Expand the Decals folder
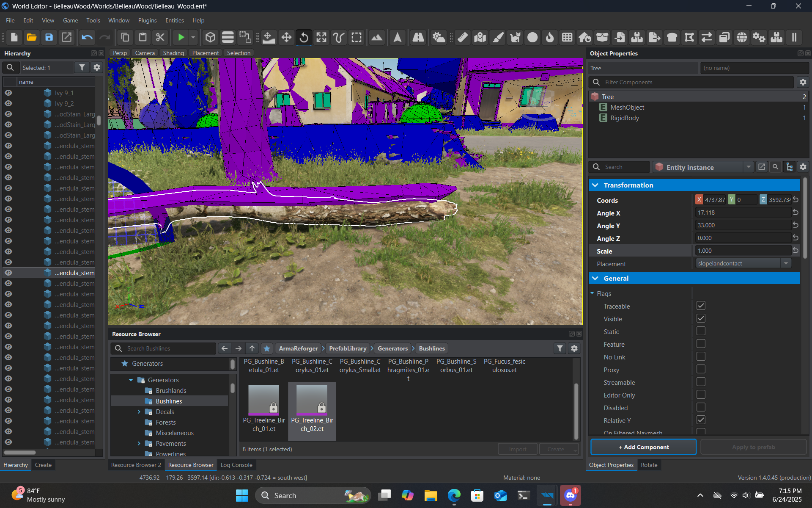Viewport: 812px width, 508px height. tap(139, 412)
